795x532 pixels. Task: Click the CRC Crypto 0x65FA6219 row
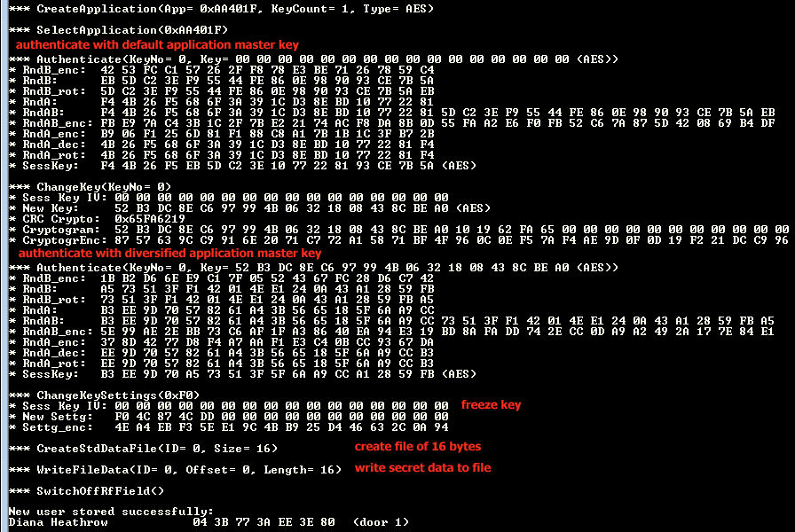98,219
